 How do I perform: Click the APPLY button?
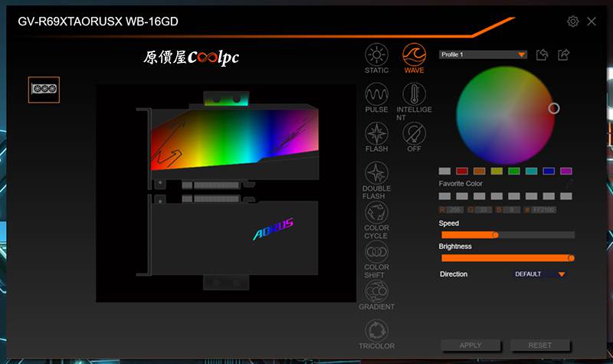[470, 346]
